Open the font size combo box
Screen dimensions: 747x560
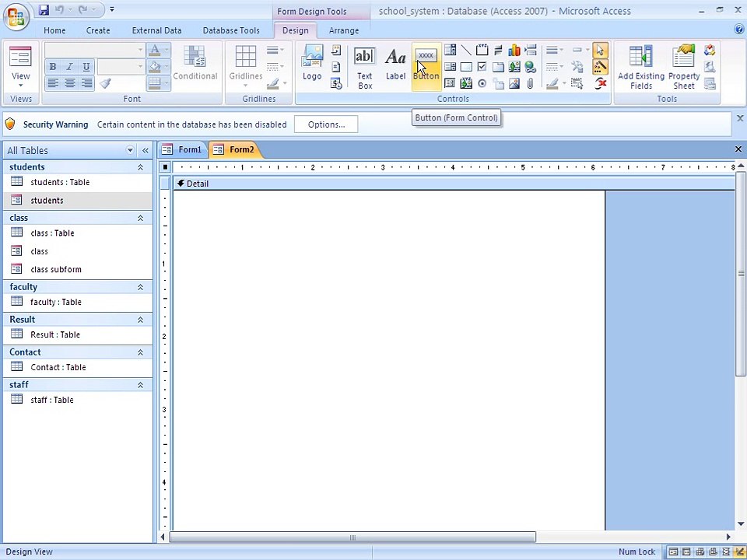click(x=121, y=66)
